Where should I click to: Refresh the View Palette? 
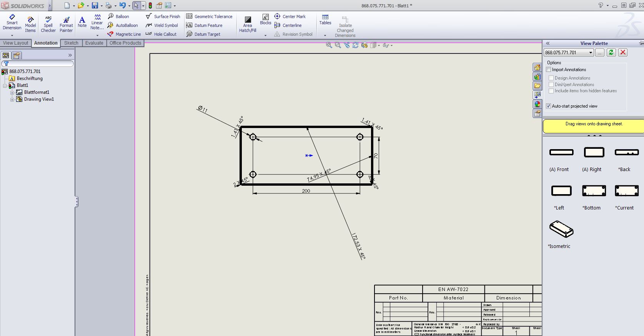click(611, 52)
